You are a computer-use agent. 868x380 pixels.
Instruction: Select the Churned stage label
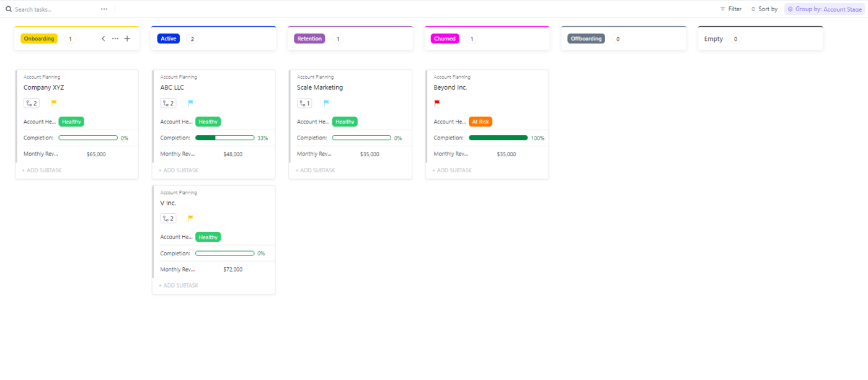pos(445,38)
